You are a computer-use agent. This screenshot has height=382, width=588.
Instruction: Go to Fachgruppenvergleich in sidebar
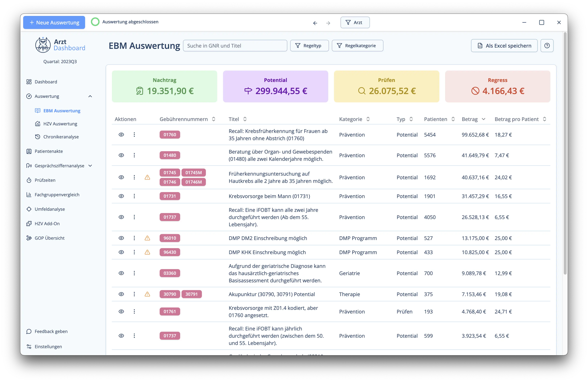click(x=57, y=195)
